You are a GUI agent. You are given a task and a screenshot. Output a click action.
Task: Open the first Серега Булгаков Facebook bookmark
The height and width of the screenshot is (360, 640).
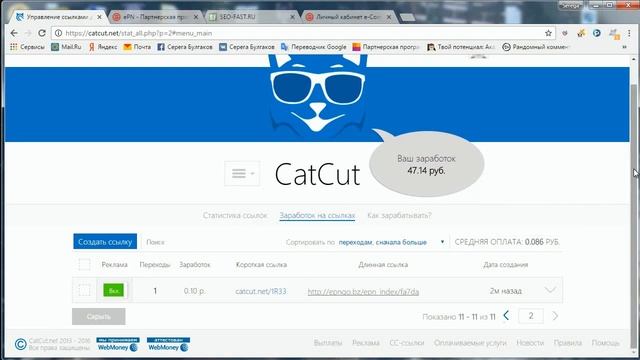185,47
